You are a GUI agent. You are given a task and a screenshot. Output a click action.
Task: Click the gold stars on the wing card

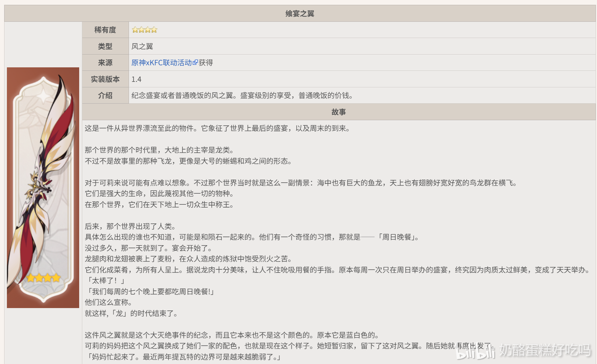(x=44, y=277)
